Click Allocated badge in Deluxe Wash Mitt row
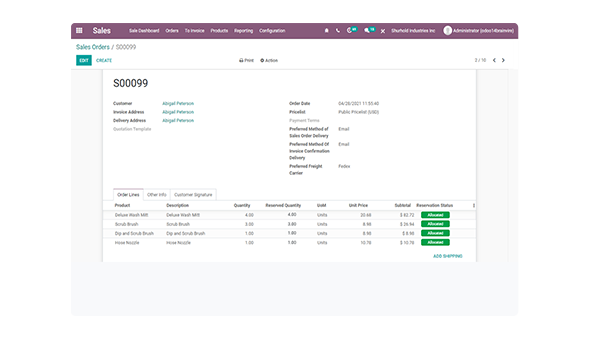Image resolution: width=590 pixels, height=360 pixels. pos(435,215)
